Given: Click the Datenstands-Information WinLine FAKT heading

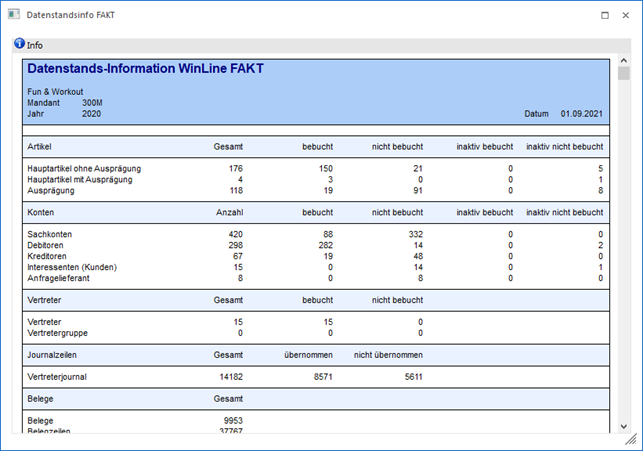Looking at the screenshot, I should point(145,69).
